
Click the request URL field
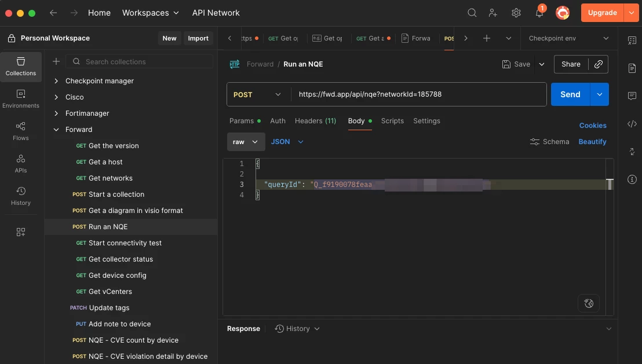pyautogui.click(x=418, y=94)
